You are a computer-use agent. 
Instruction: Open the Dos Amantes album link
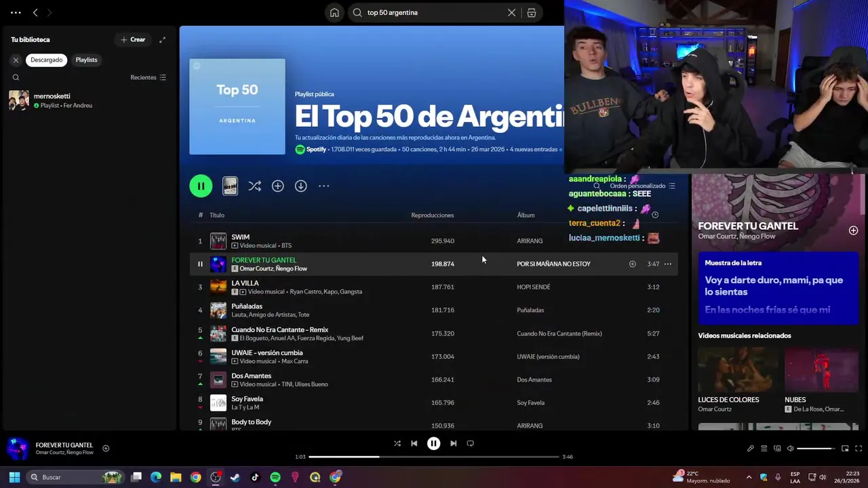pyautogui.click(x=534, y=380)
